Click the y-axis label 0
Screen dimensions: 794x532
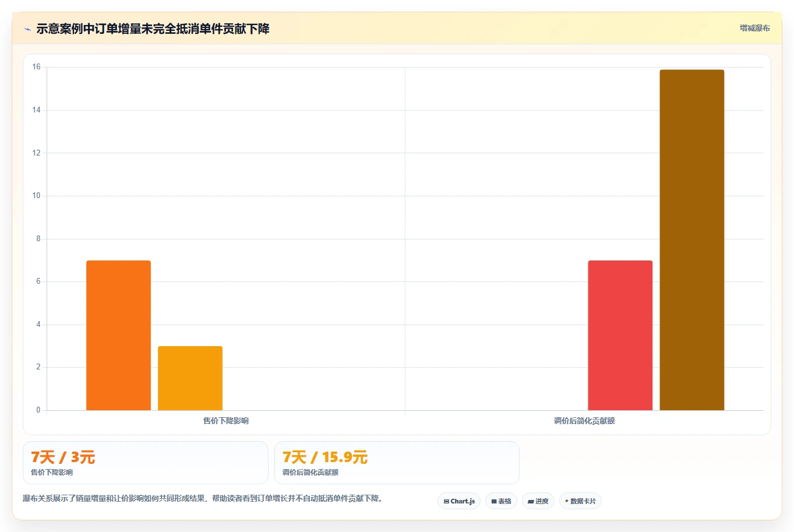[x=38, y=410]
